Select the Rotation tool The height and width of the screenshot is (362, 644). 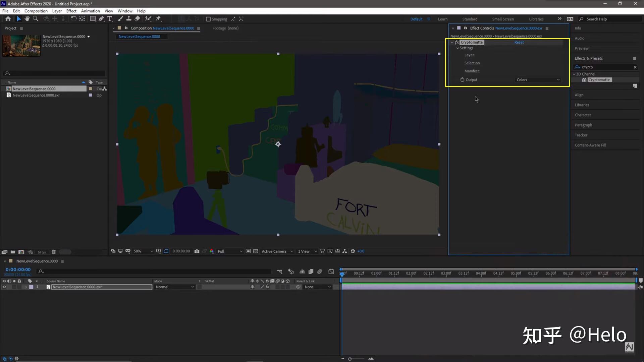(x=74, y=19)
